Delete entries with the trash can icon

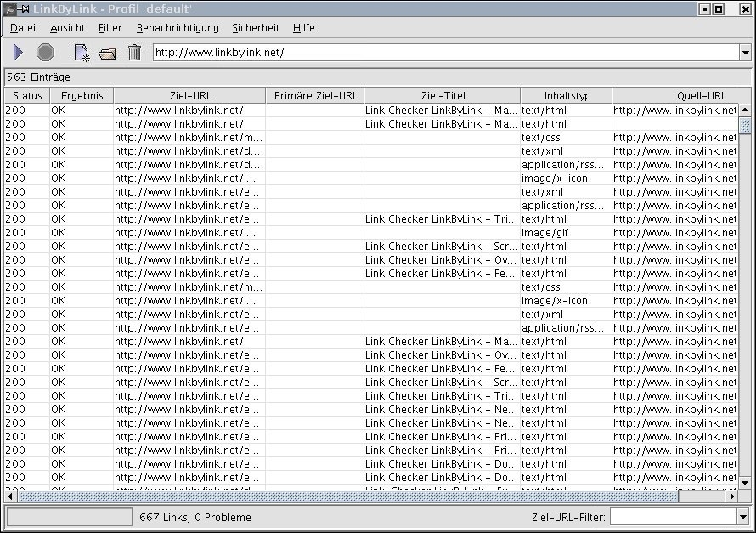pyautogui.click(x=134, y=52)
